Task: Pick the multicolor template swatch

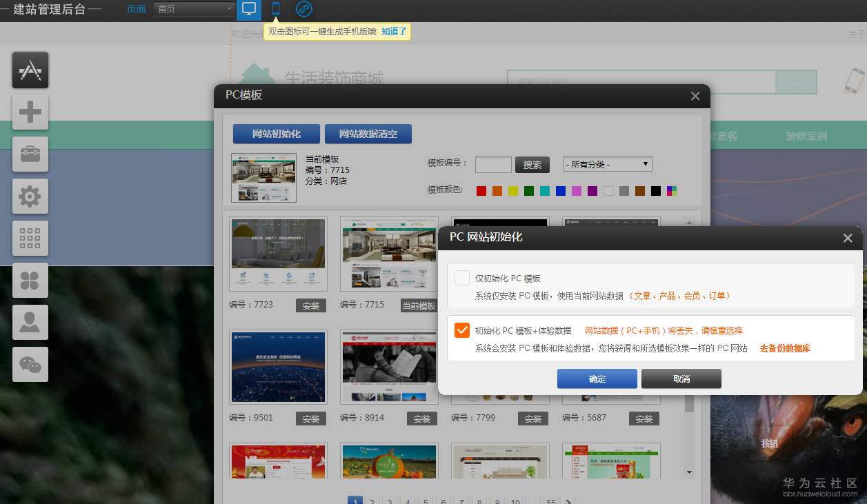Action: point(672,191)
